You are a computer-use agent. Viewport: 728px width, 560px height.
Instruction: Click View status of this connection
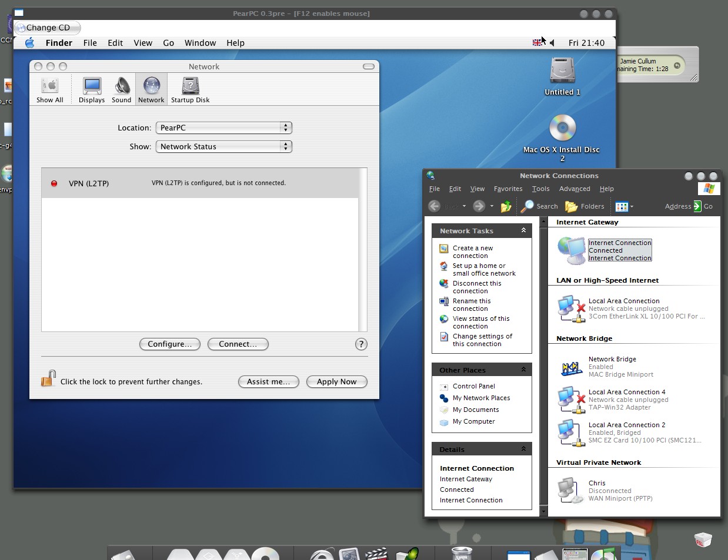[481, 323]
